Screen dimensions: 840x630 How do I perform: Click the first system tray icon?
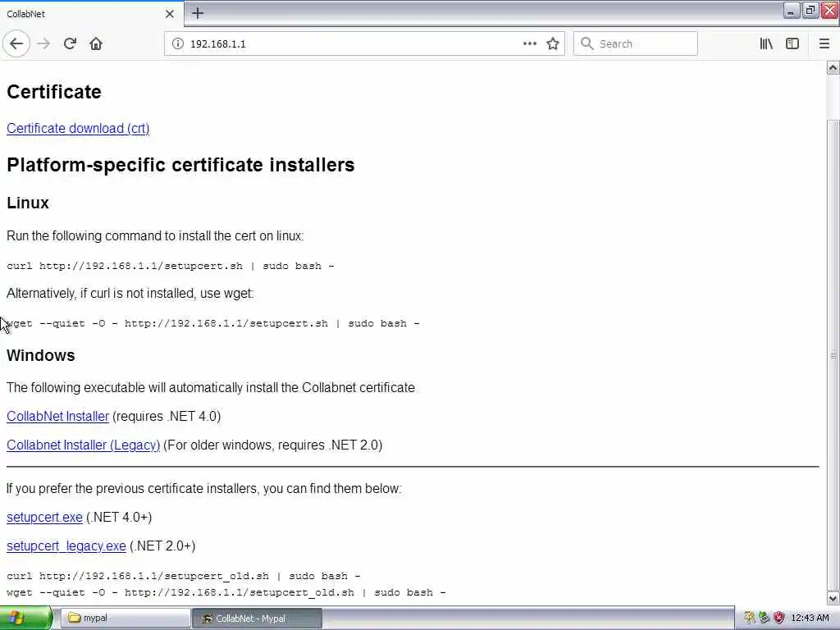[x=750, y=618]
